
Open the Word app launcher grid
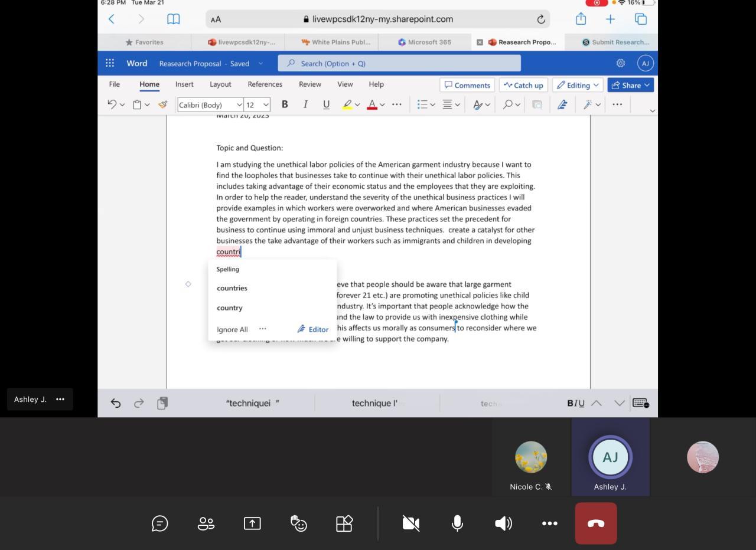[x=110, y=63]
